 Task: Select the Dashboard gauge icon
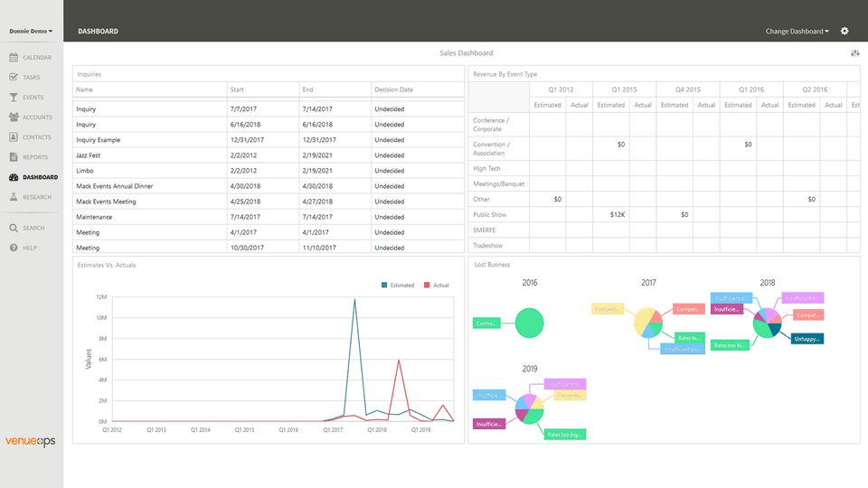14,177
